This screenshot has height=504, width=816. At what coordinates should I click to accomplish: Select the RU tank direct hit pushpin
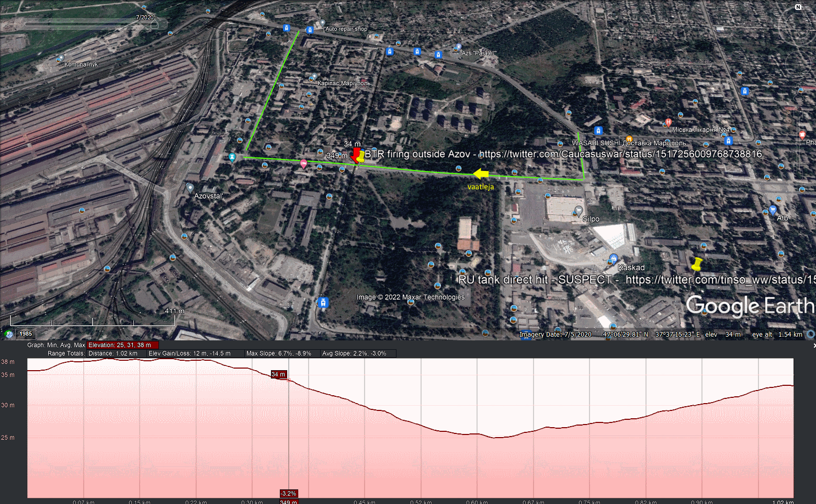pyautogui.click(x=696, y=264)
